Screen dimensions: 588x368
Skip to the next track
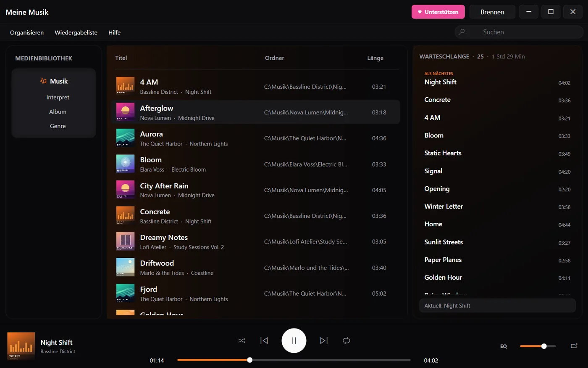(x=324, y=341)
